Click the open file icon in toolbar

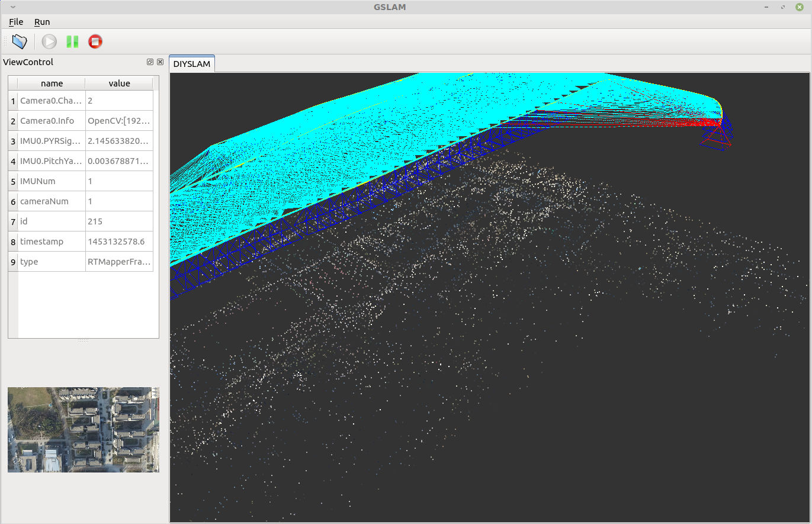tap(20, 41)
